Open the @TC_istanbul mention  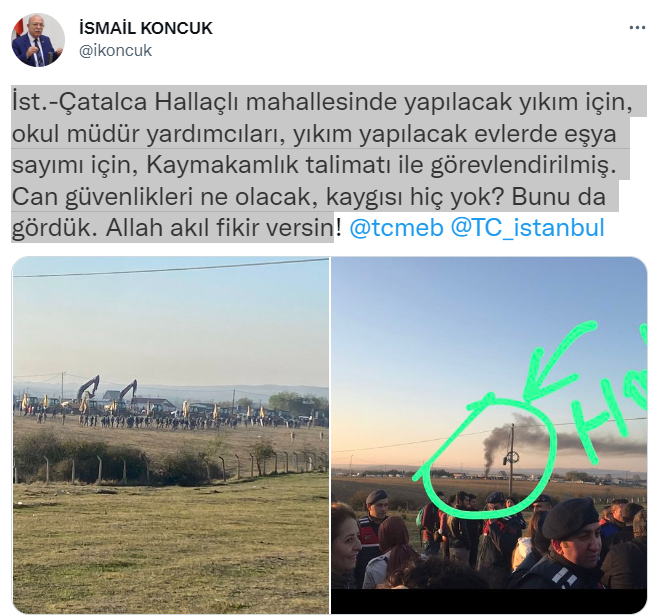click(527, 227)
